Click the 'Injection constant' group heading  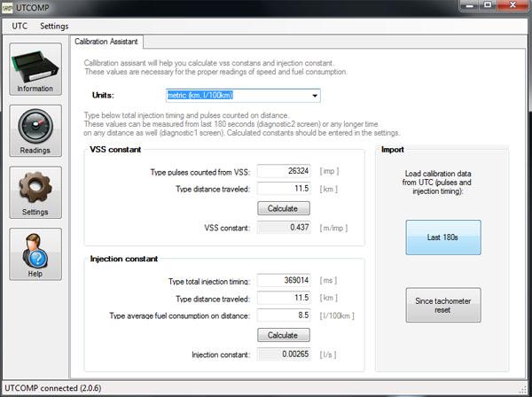(x=124, y=259)
